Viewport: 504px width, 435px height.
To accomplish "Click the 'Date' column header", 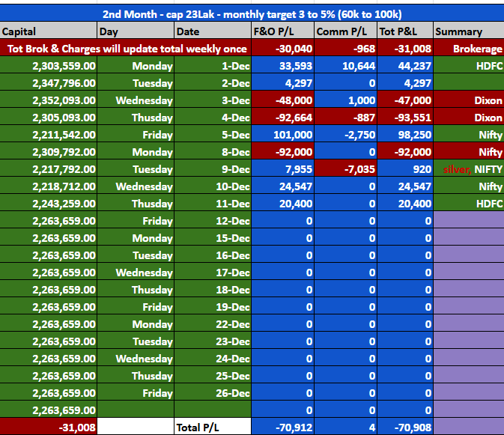I will (x=213, y=31).
